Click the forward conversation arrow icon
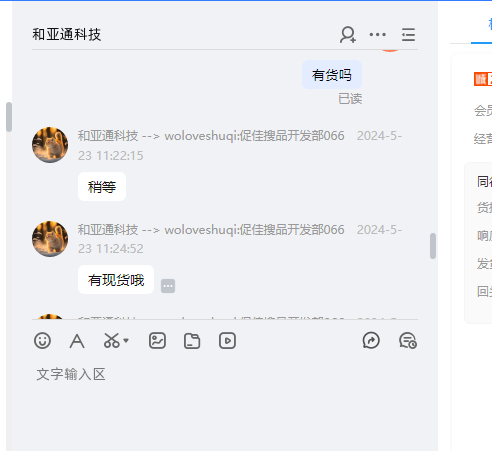The image size is (492, 451). (371, 341)
